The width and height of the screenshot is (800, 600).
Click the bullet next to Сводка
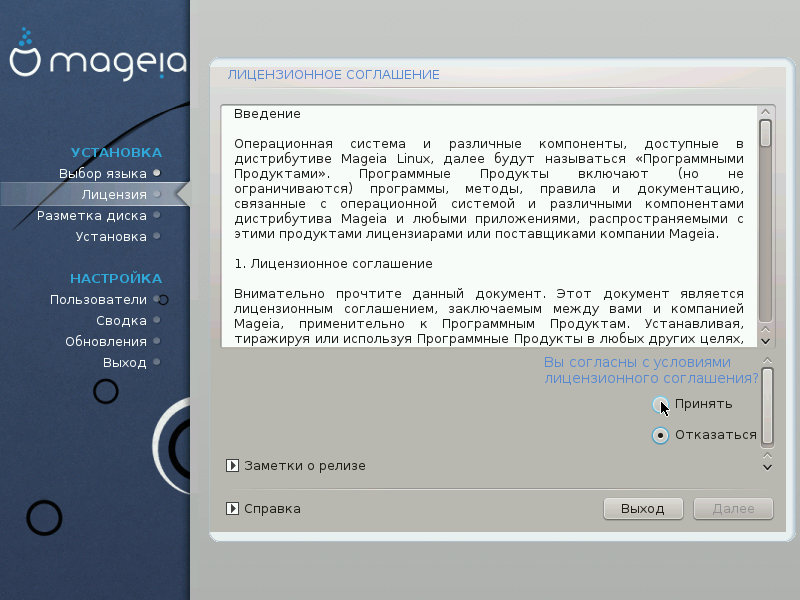tap(157, 320)
